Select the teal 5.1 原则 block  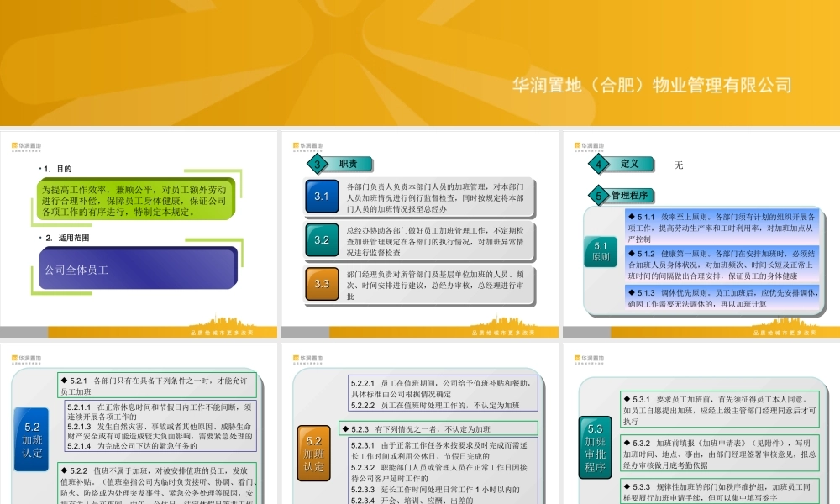[601, 251]
